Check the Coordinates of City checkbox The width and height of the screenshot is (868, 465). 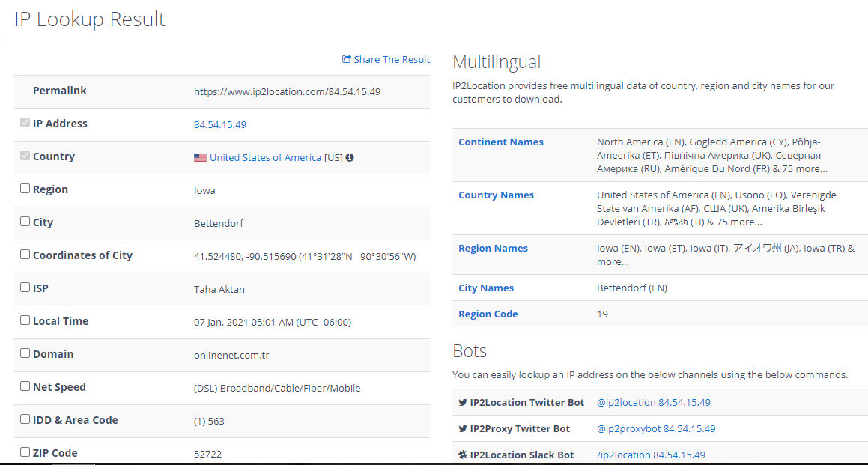[25, 254]
